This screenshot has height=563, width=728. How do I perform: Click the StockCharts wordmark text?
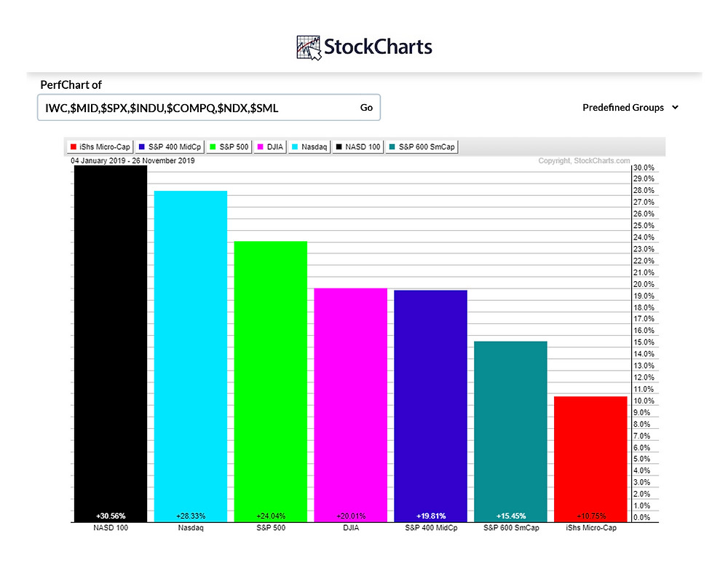pos(378,47)
